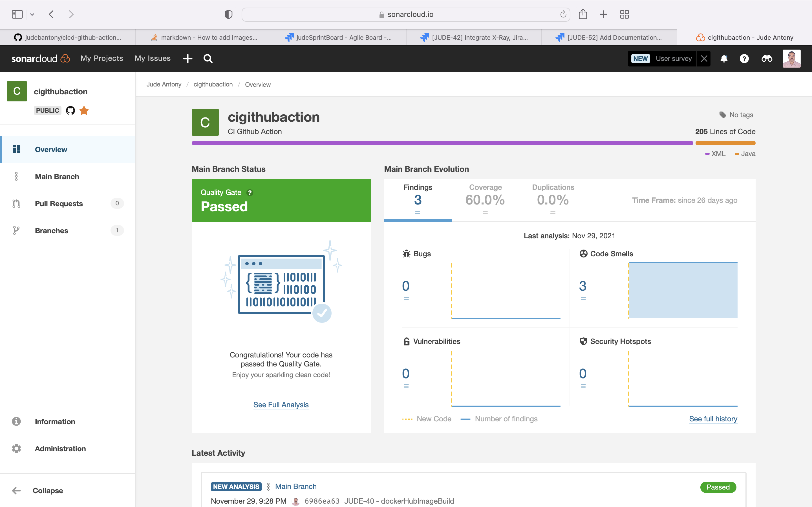Dismiss the User survey banner
Screen dimensions: 812x507
pos(704,59)
